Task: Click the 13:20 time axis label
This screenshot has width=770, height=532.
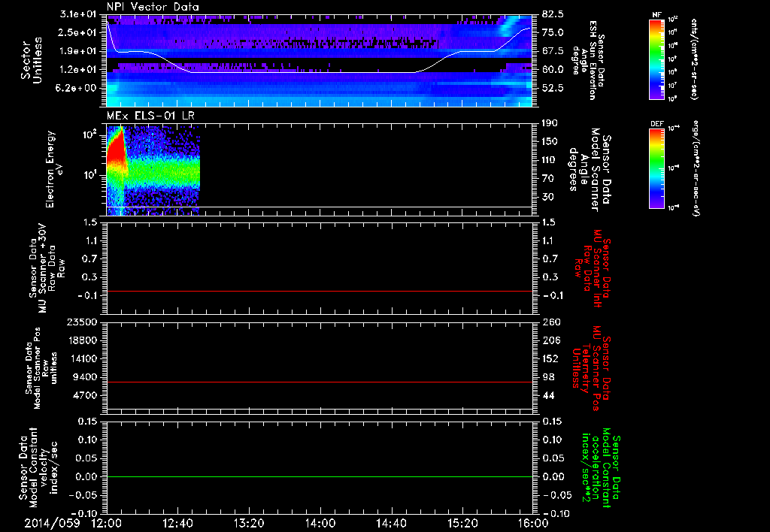Action: click(249, 523)
